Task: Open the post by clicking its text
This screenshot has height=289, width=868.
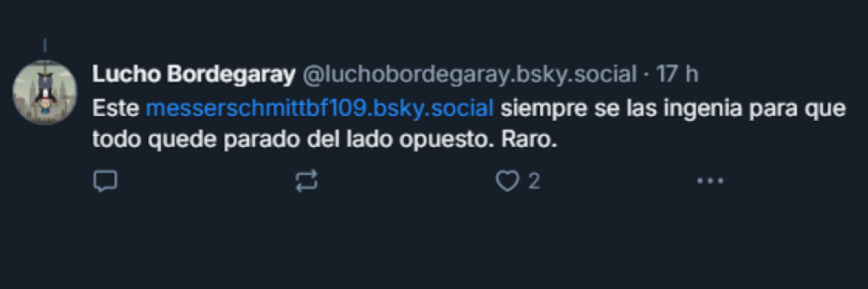Action: click(x=469, y=123)
